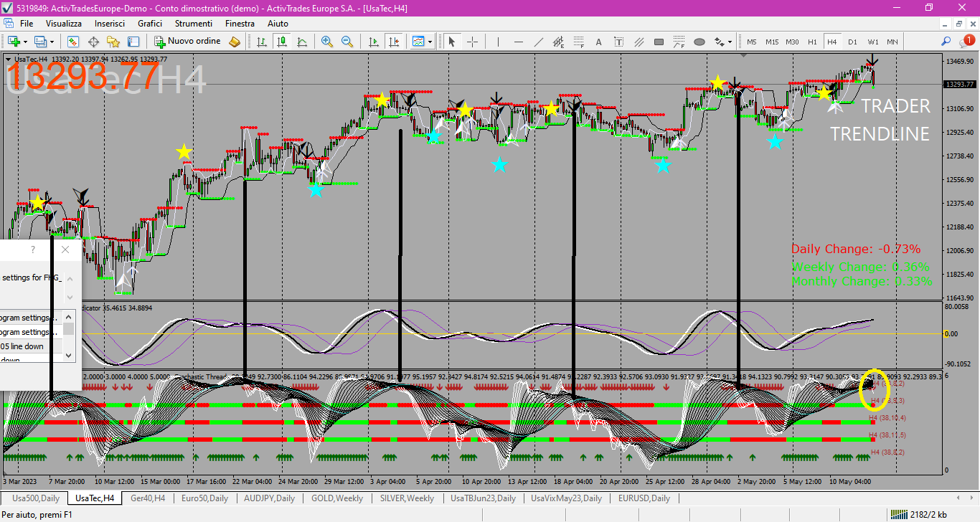The height and width of the screenshot is (522, 980).
Task: Switch to Usa500,Daily chart tab
Action: (x=36, y=498)
